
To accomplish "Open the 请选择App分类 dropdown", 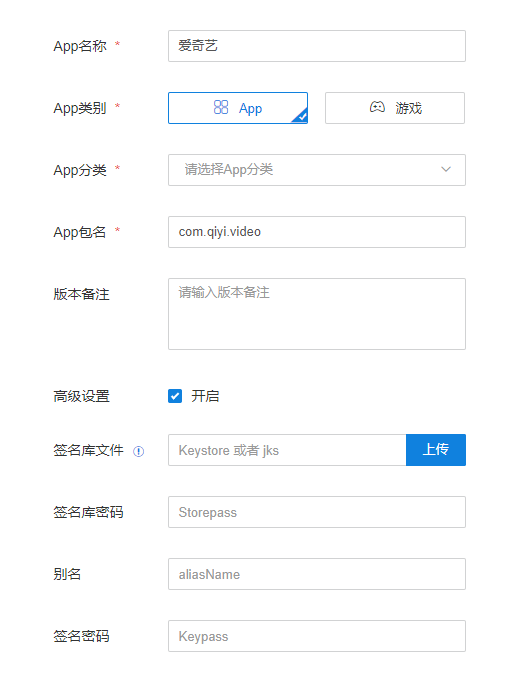I will coord(317,170).
